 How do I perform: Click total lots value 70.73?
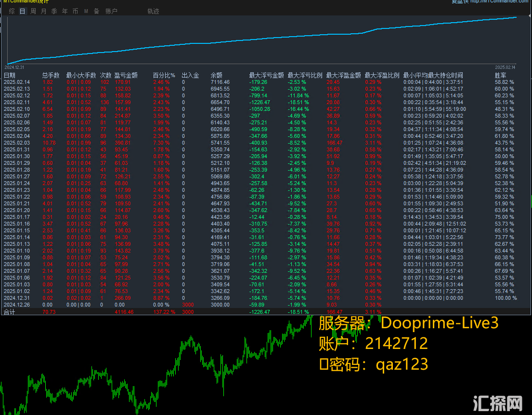(x=49, y=312)
